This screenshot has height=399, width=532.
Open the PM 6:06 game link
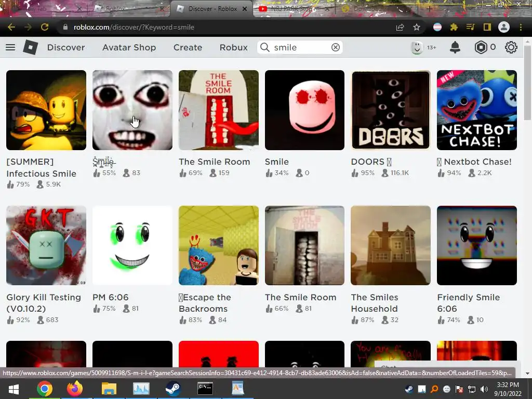pyautogui.click(x=111, y=298)
